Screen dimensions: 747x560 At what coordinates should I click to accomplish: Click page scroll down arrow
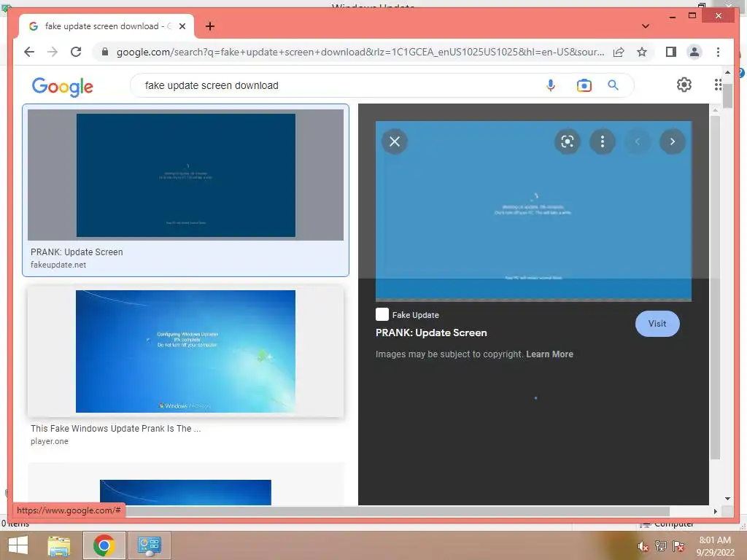(x=727, y=499)
